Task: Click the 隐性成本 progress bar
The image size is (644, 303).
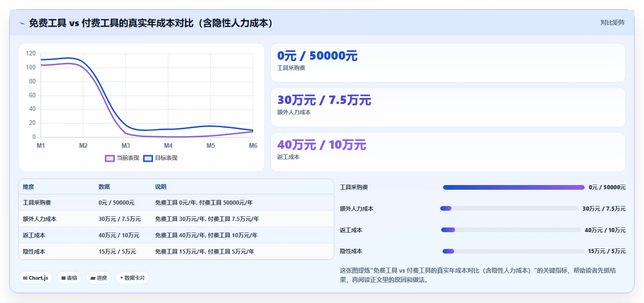Action: (x=513, y=251)
